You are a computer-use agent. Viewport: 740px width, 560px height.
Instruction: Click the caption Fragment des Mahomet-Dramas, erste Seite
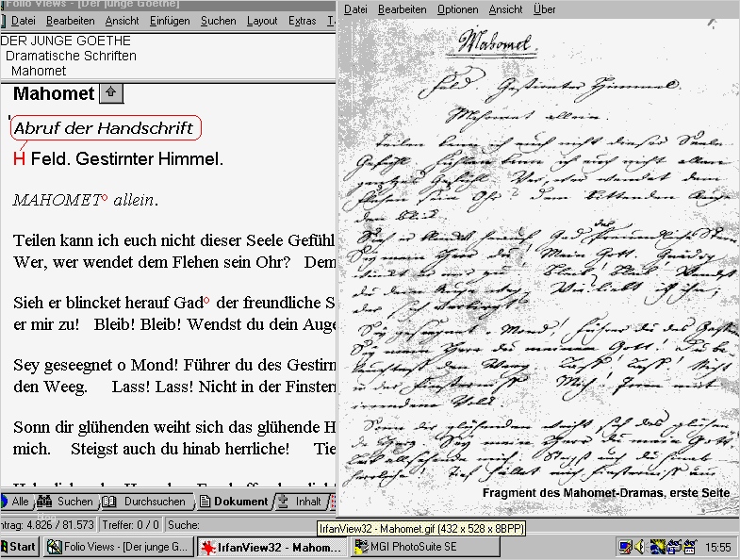pyautogui.click(x=606, y=492)
